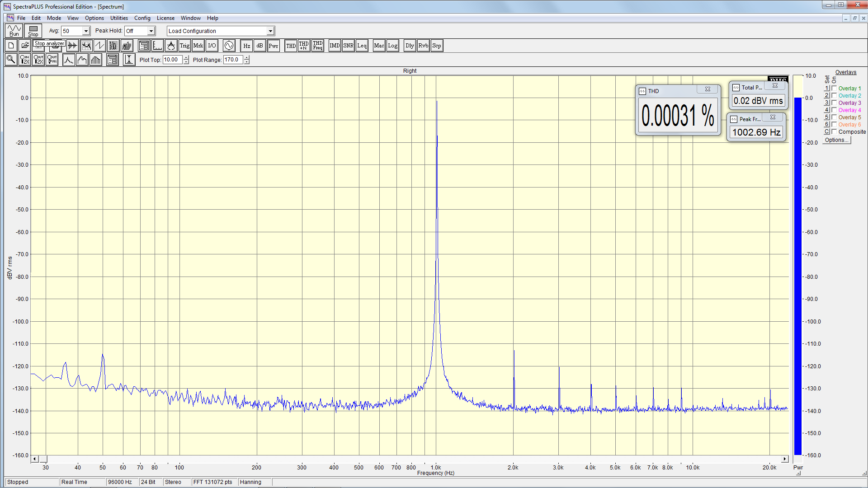Screen dimensions: 868x488
Task: Toggle the dB peak amplitude utility
Action: click(259, 46)
